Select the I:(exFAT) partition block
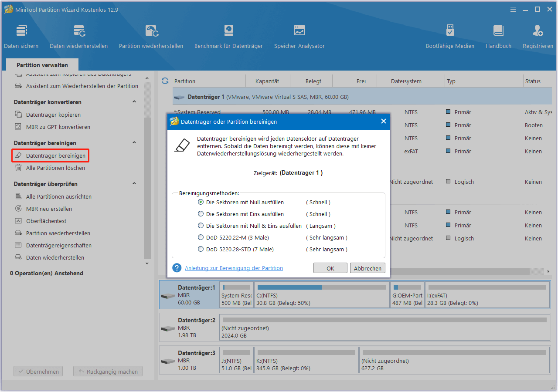 point(487,295)
